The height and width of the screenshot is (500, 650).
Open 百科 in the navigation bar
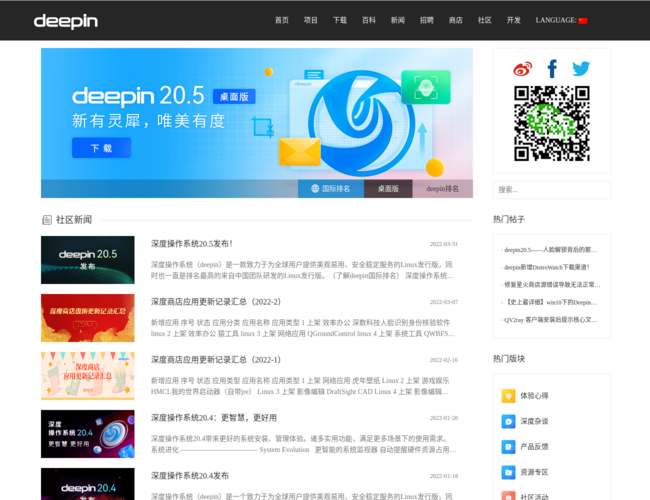pyautogui.click(x=369, y=20)
